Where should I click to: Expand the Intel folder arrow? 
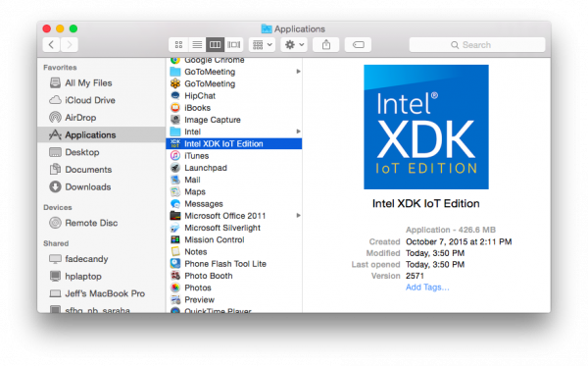[x=298, y=131]
